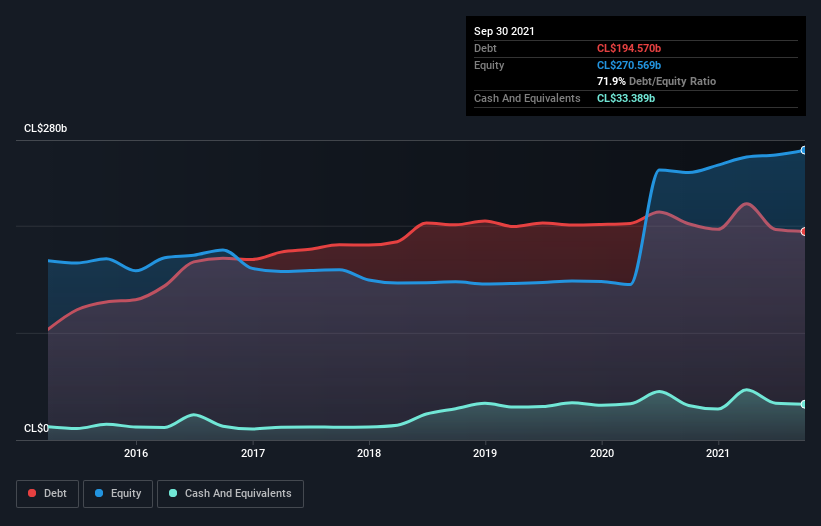This screenshot has width=821, height=526.
Task: Select the blue Equity endpoint marker
Action: (804, 150)
